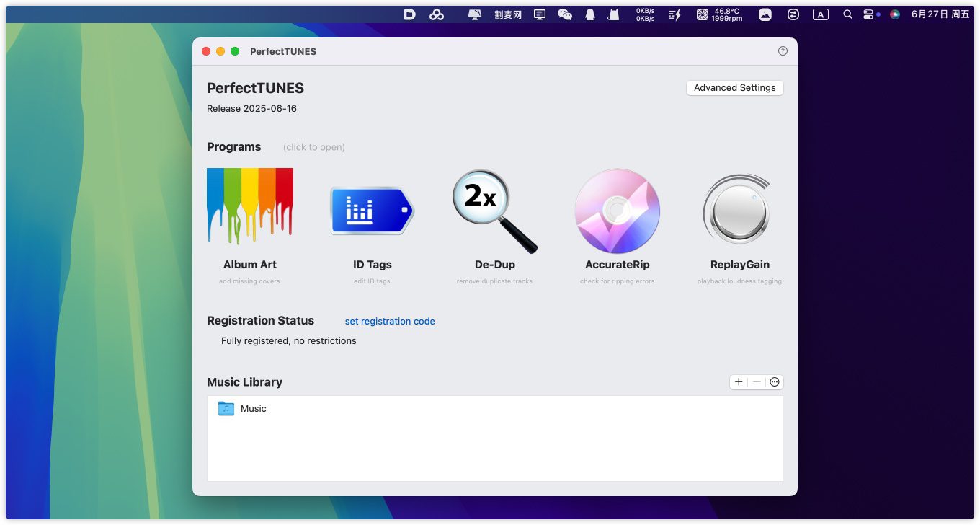Click the help question mark icon
980x525 pixels.
[783, 51]
